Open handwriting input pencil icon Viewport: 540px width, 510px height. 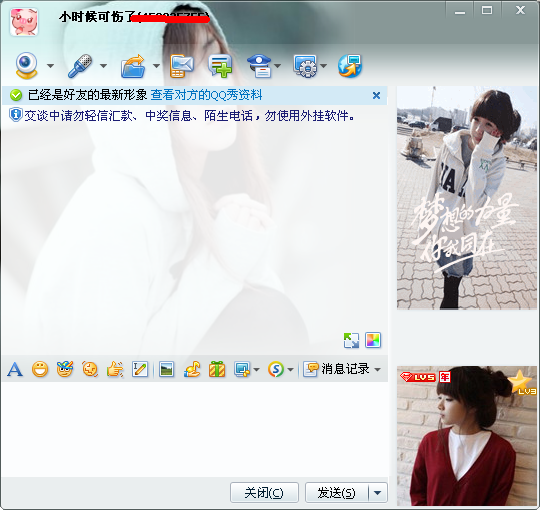point(140,370)
